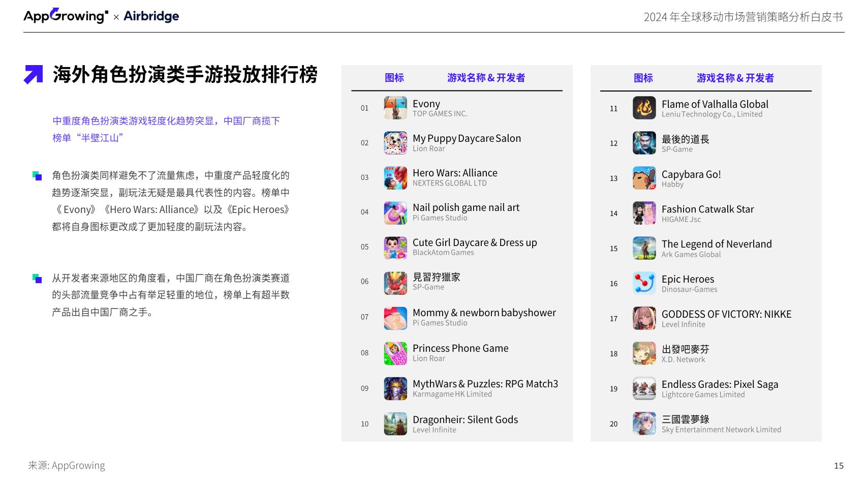Click the Hero Wars: Alliance icon
Screen dimensions: 868x488
click(395, 177)
